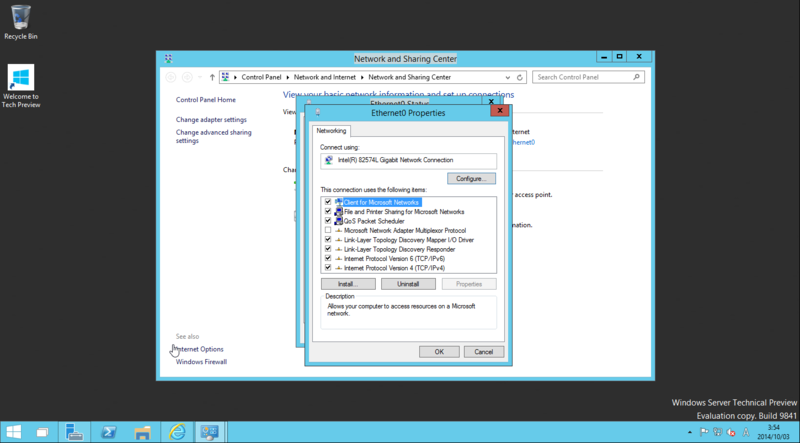Select QoS Packet Scheduler list item
800x443 pixels.
pos(374,221)
